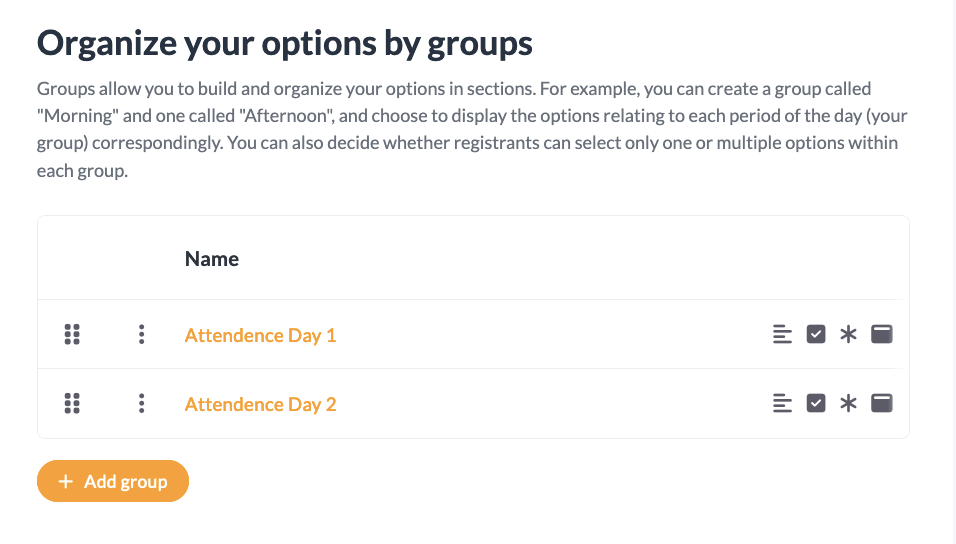Click the plus icon inside Add group
This screenshot has height=544, width=956.
pos(66,482)
